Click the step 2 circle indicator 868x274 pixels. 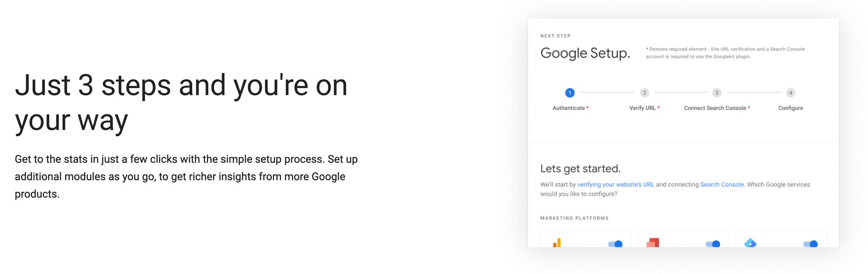[644, 93]
